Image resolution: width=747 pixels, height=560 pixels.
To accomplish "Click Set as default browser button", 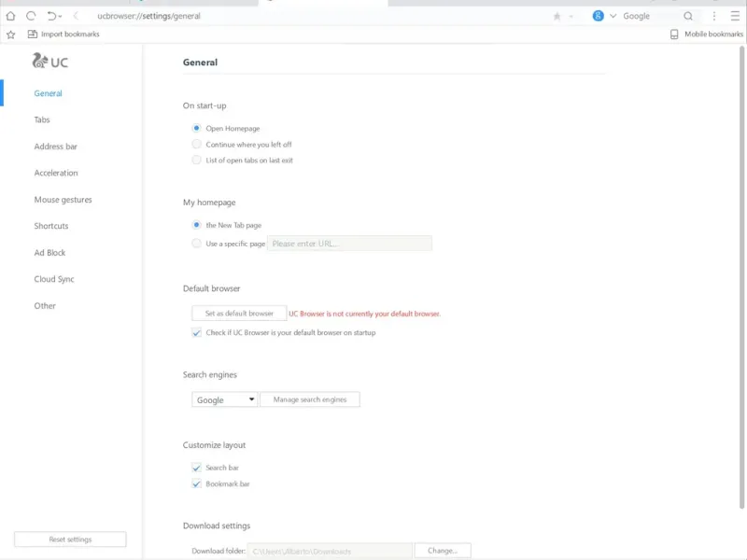I will click(239, 314).
